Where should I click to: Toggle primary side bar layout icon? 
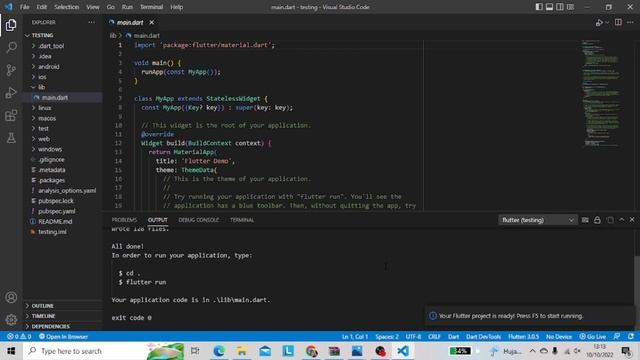[x=539, y=7]
